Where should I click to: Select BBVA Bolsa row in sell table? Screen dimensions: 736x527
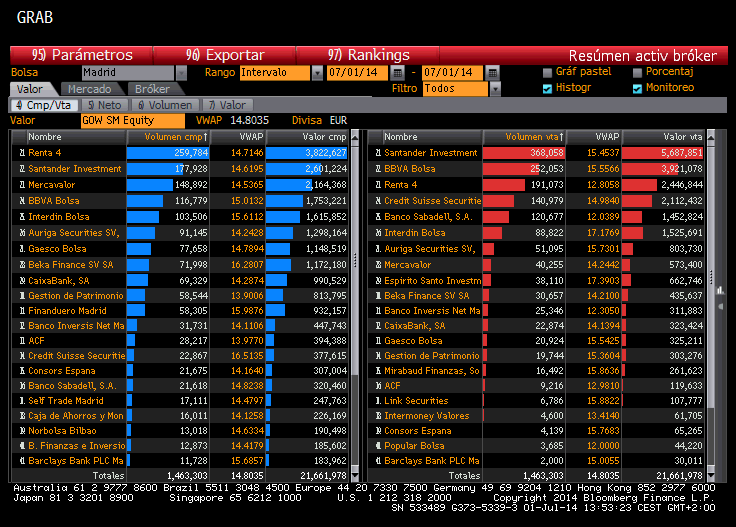pos(536,169)
